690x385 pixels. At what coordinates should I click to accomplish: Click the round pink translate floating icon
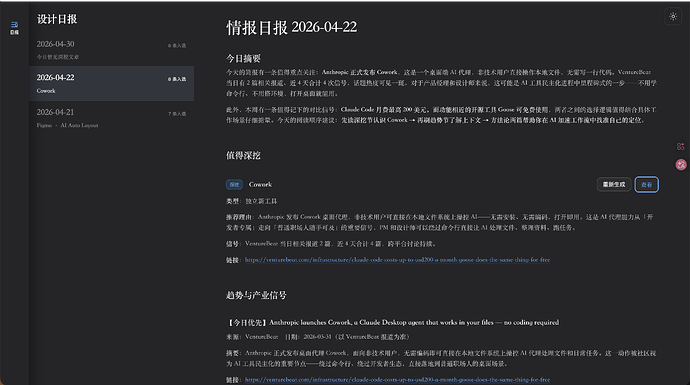tap(681, 165)
